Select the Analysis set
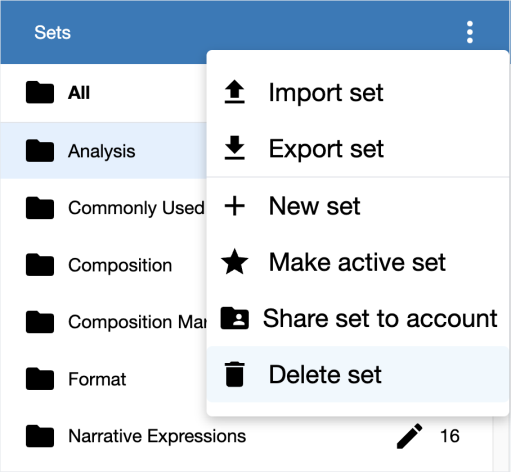 [104, 151]
